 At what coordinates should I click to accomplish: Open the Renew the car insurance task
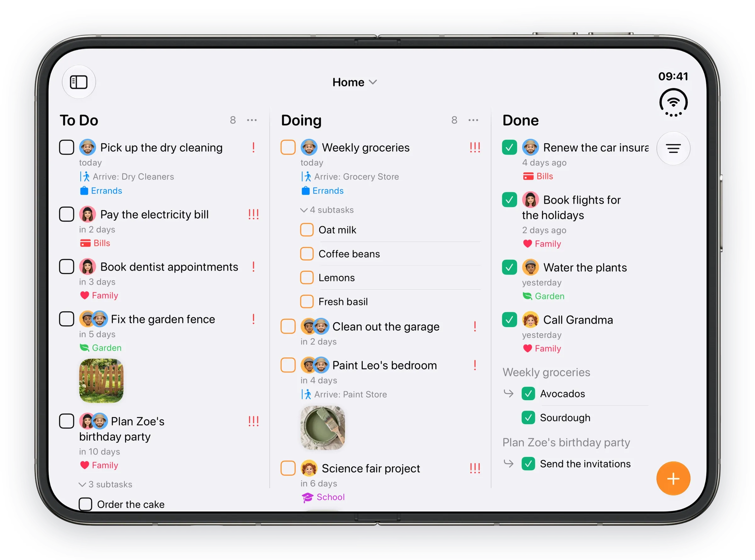coord(596,148)
